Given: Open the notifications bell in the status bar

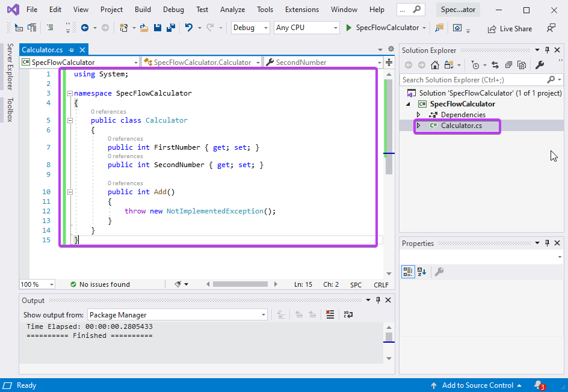Looking at the screenshot, I should [539, 385].
